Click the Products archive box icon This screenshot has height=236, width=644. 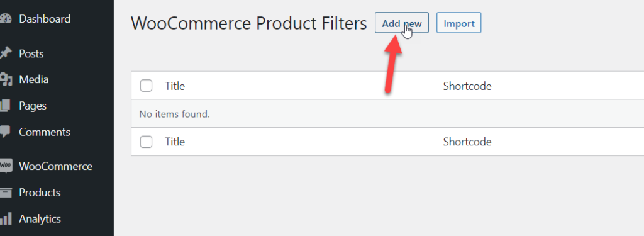(5, 193)
